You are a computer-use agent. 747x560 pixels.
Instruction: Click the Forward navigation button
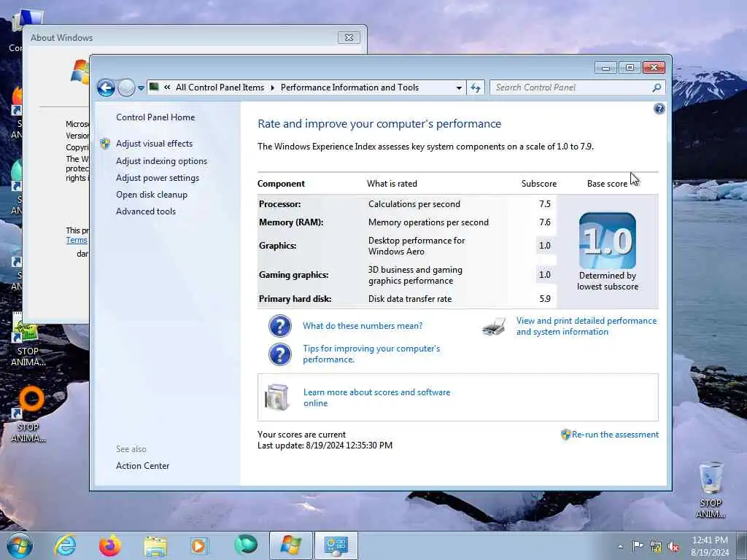click(126, 87)
